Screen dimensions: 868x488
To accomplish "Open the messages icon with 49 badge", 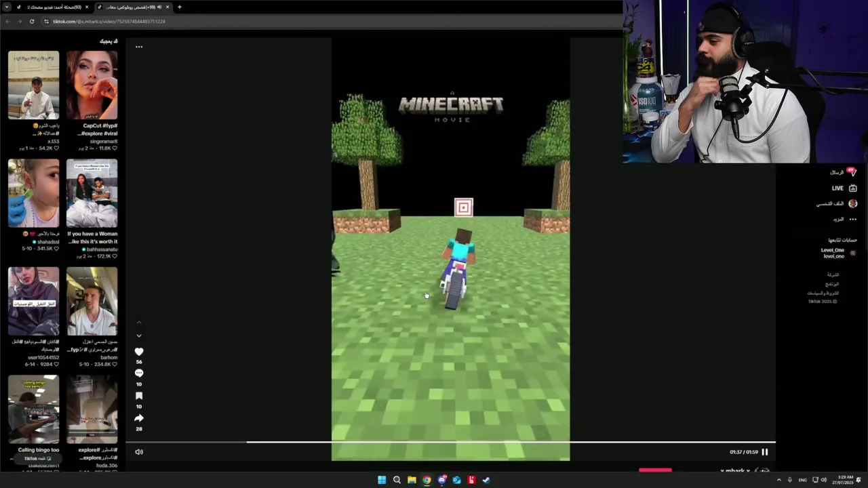I will coord(852,172).
